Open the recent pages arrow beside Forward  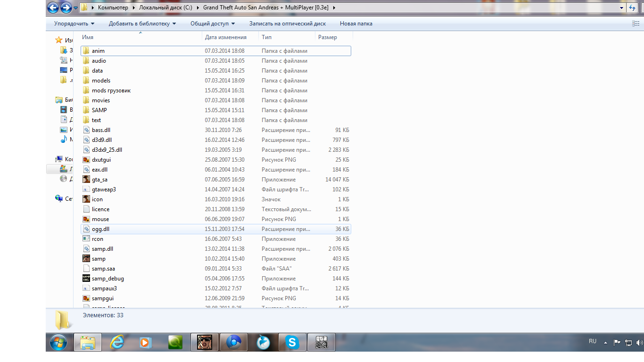coord(75,8)
